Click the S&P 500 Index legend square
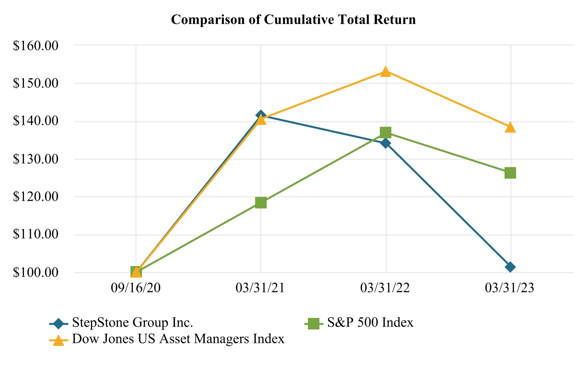The height and width of the screenshot is (365, 588). (314, 323)
